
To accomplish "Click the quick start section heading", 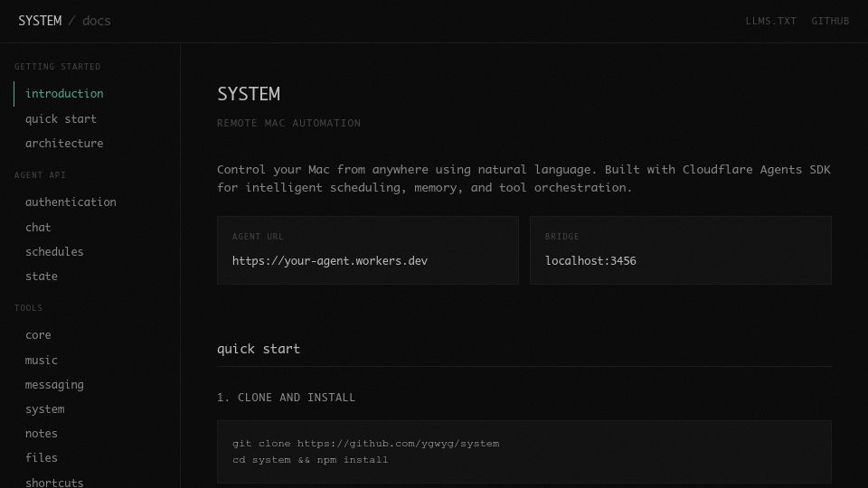I will (259, 349).
